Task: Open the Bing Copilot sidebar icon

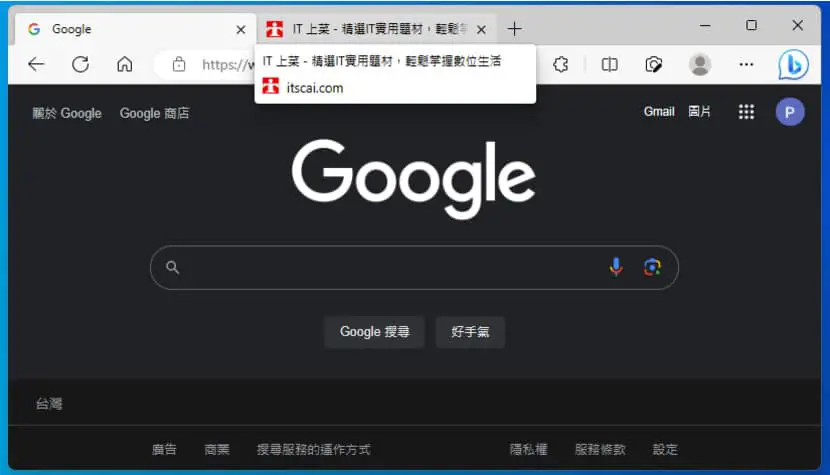Action: click(x=793, y=65)
